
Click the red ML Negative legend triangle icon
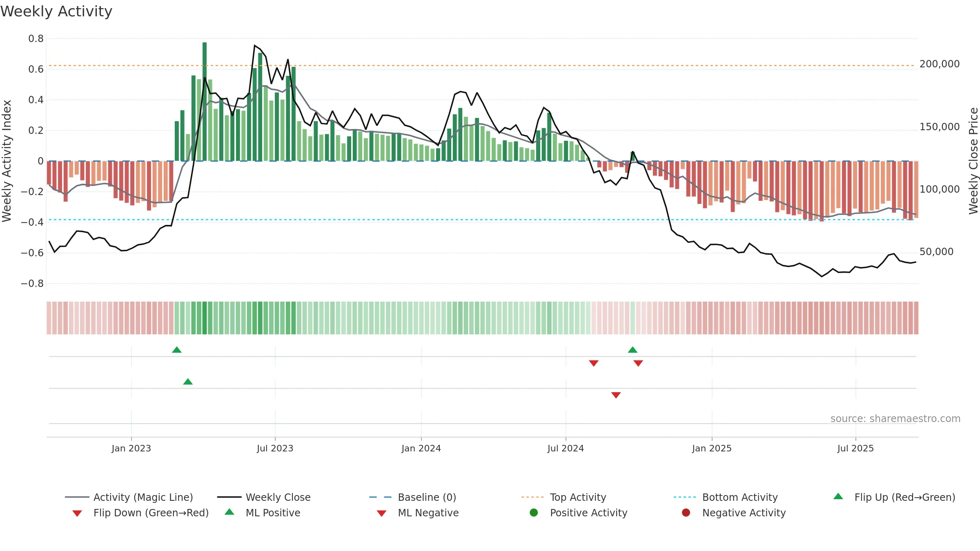click(x=382, y=513)
